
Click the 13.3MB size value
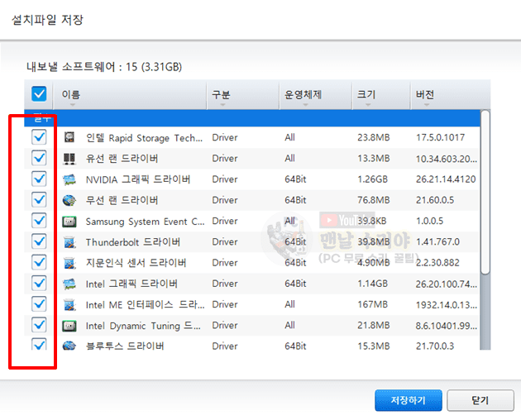click(374, 159)
